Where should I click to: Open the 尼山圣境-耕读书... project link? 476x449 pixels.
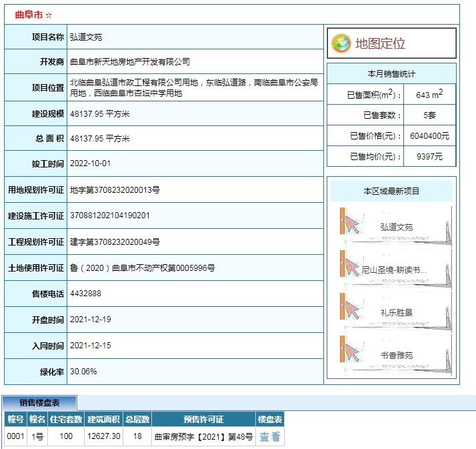tap(394, 270)
